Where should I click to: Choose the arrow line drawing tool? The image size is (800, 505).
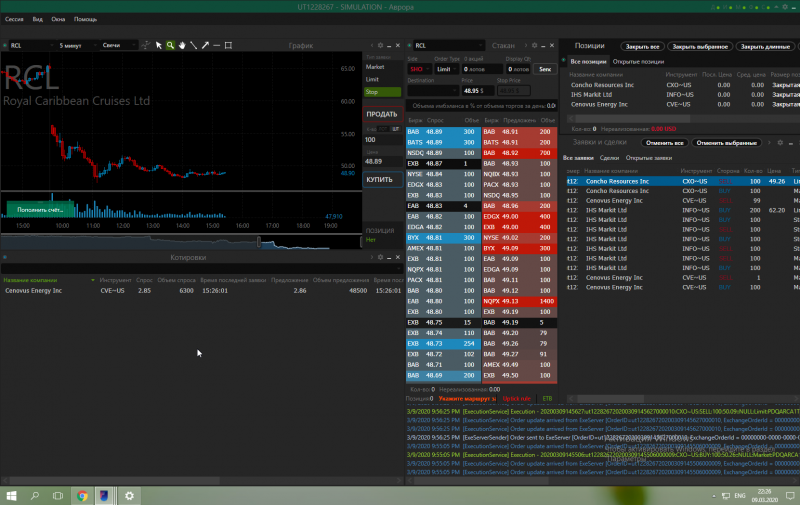205,45
